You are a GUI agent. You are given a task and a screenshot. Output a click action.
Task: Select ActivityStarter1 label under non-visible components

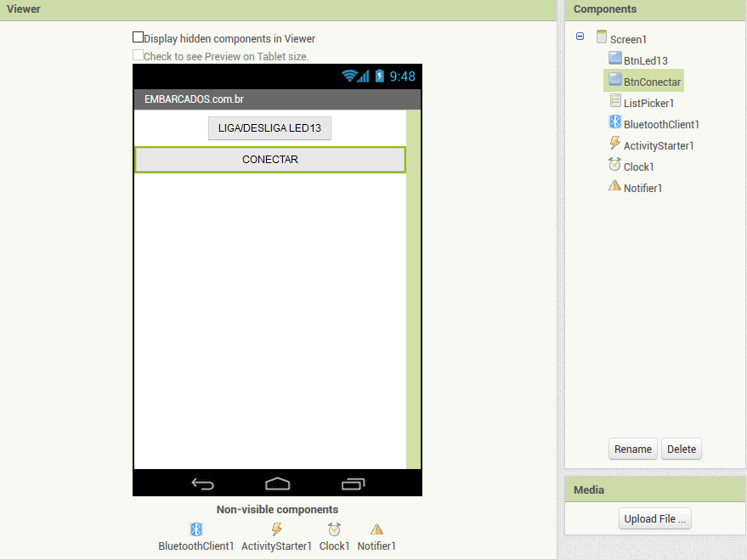(276, 546)
